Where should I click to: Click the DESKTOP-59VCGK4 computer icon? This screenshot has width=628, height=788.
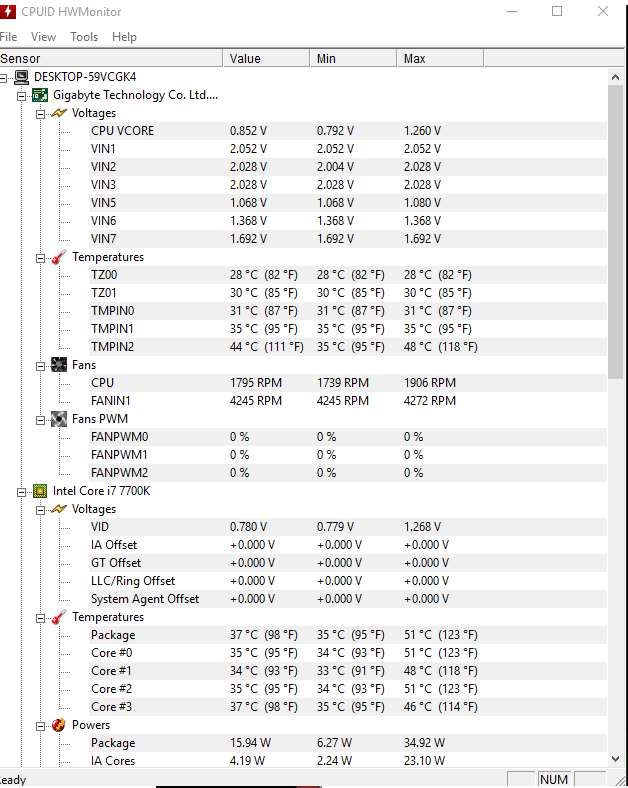click(22, 77)
